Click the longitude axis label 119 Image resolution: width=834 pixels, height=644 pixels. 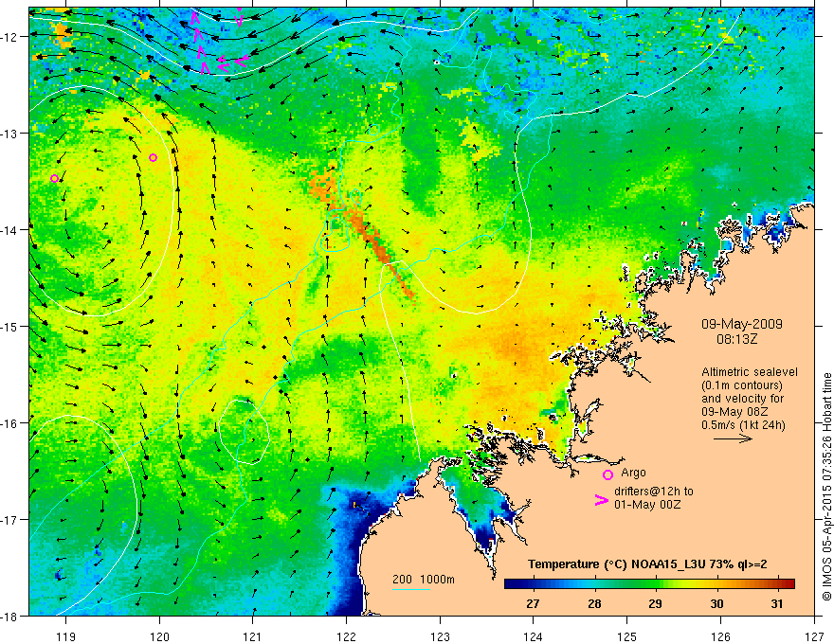pos(66,636)
